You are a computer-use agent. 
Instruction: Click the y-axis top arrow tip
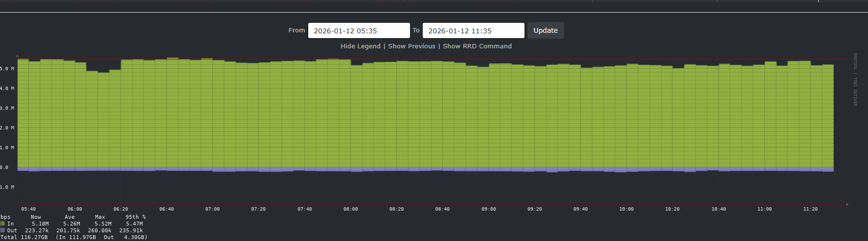tap(17, 56)
